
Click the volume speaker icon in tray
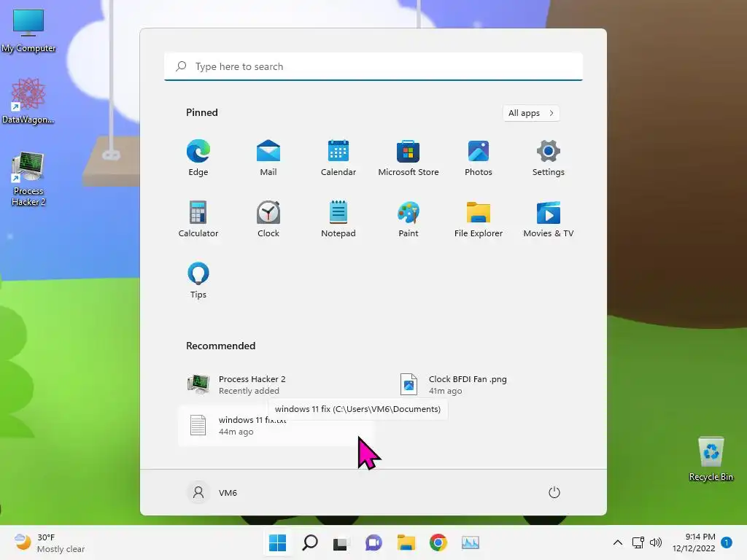click(x=656, y=542)
